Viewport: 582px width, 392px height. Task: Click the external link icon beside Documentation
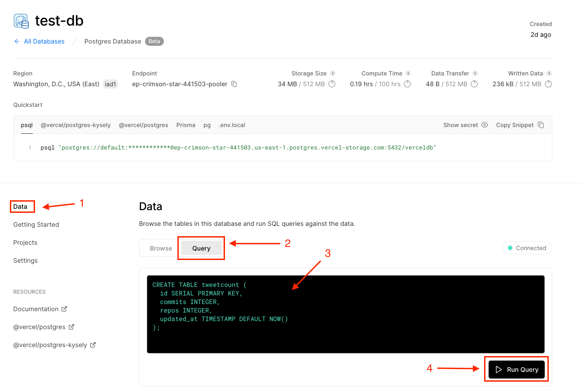click(64, 309)
